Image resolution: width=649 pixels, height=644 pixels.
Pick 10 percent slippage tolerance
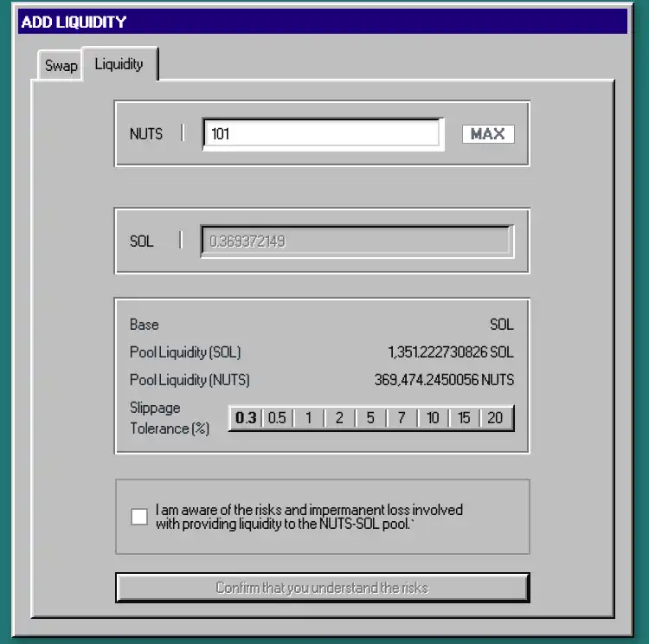433,418
